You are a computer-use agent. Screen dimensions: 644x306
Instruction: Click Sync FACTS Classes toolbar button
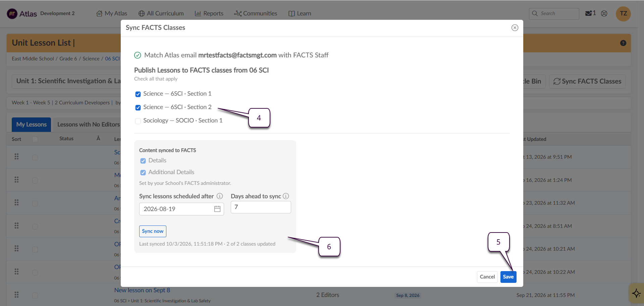[x=587, y=82]
